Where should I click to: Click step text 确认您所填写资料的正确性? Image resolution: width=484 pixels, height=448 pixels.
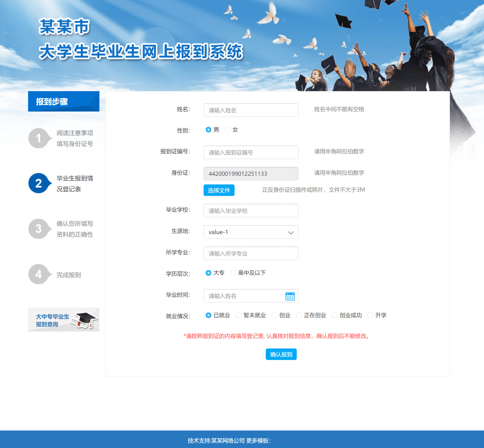tap(75, 229)
